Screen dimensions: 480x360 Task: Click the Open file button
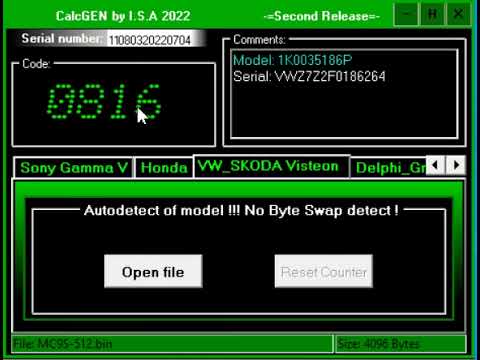click(x=153, y=271)
